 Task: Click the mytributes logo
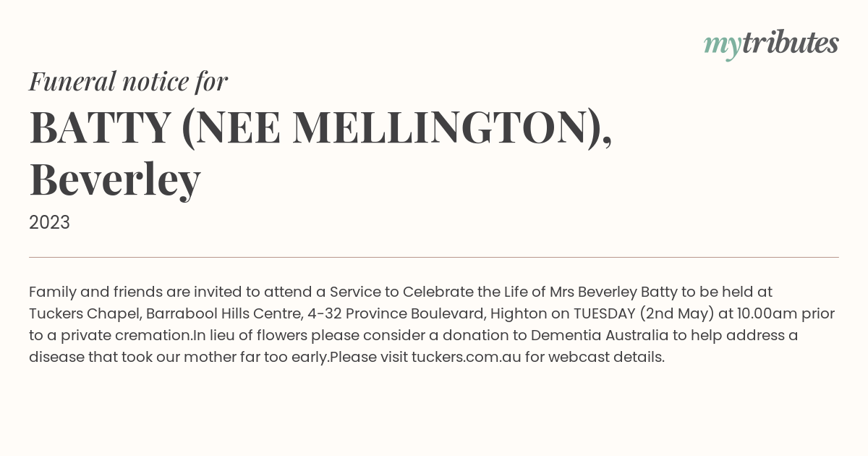click(x=771, y=44)
